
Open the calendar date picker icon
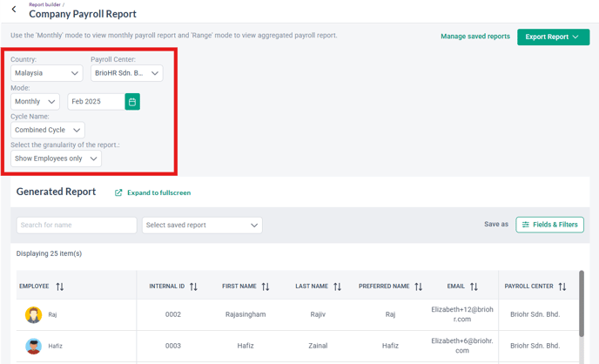[x=132, y=102]
